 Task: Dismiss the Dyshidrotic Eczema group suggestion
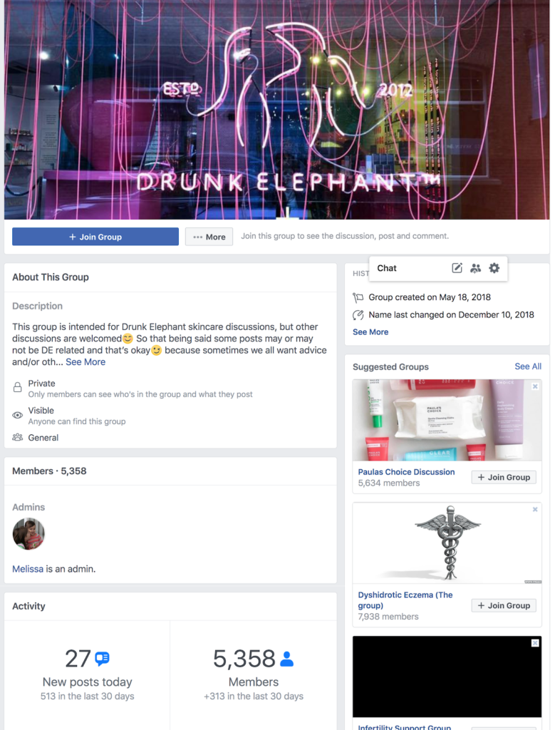tap(535, 509)
